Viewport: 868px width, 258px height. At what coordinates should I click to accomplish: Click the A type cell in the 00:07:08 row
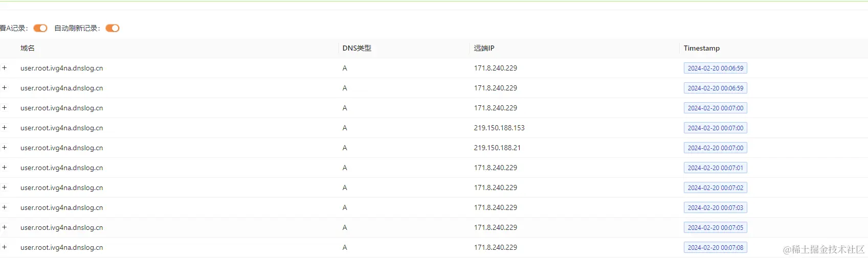tap(345, 247)
